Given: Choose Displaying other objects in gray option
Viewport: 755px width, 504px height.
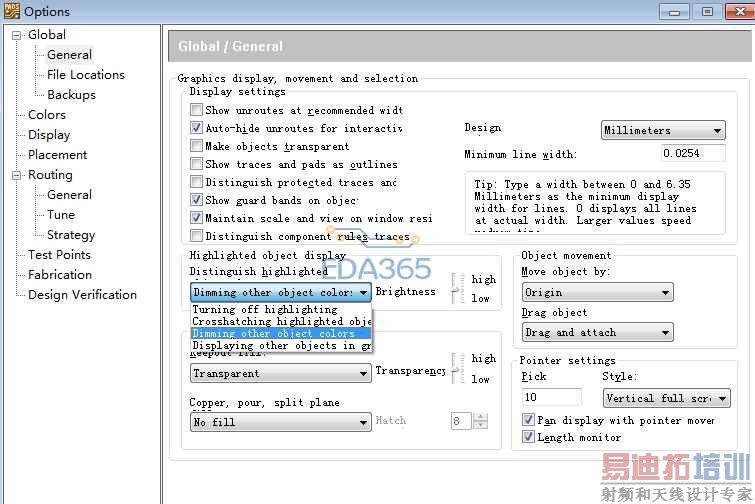Looking at the screenshot, I should click(281, 345).
